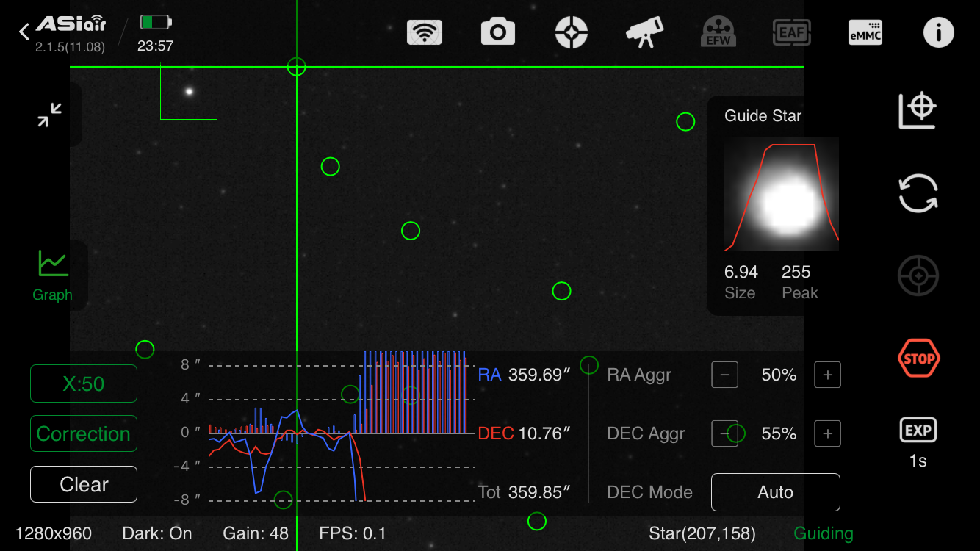Increase RA Aggr with plus button
This screenshot has width=980, height=551.
[x=827, y=375]
